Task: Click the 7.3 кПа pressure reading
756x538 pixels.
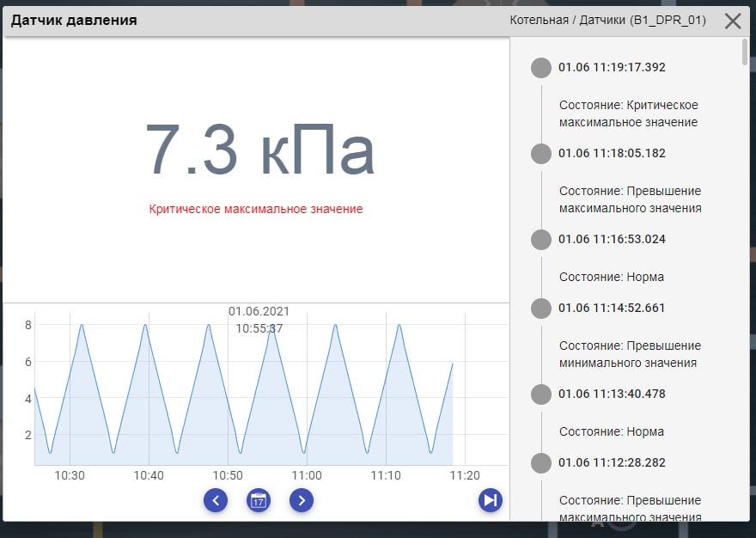Action: pyautogui.click(x=259, y=150)
